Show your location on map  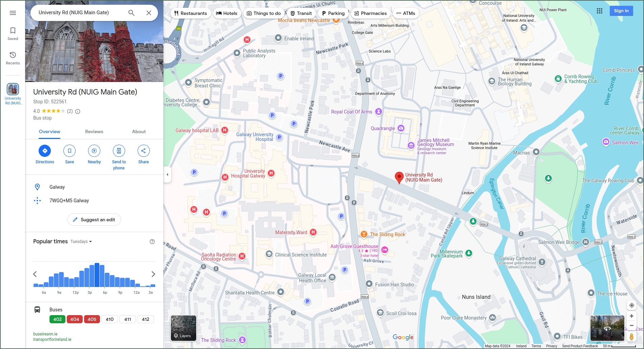tap(632, 305)
